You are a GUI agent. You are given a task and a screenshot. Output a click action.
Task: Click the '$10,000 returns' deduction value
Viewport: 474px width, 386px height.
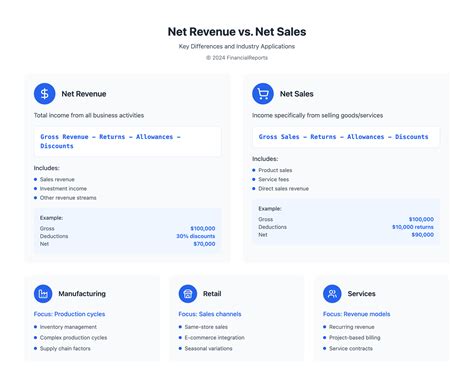(x=413, y=227)
